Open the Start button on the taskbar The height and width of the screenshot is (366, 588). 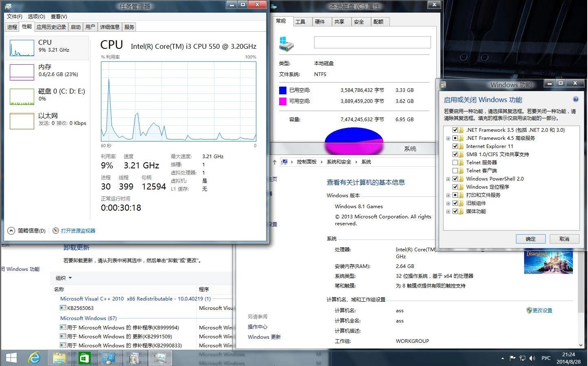point(11,358)
